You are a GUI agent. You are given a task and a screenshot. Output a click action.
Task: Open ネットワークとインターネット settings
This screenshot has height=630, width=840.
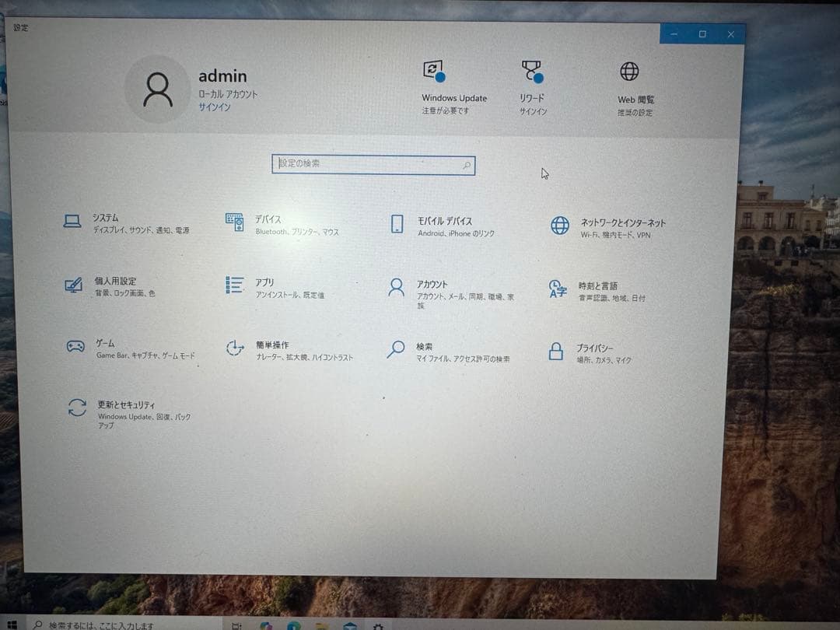coord(608,228)
